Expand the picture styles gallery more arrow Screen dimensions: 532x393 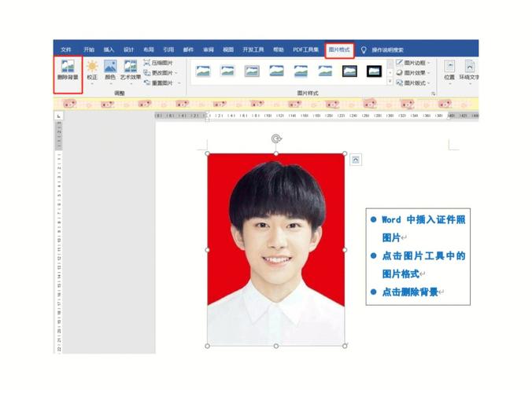(390, 82)
